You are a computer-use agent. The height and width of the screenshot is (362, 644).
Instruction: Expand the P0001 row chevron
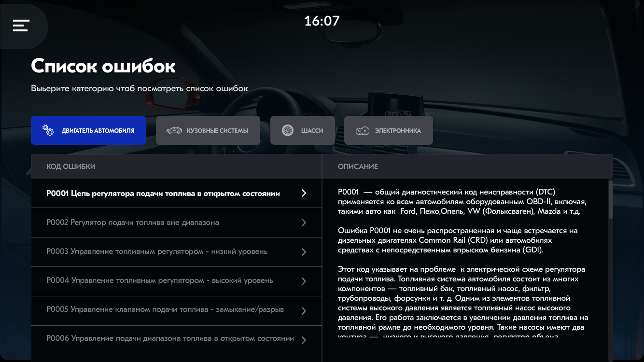304,193
